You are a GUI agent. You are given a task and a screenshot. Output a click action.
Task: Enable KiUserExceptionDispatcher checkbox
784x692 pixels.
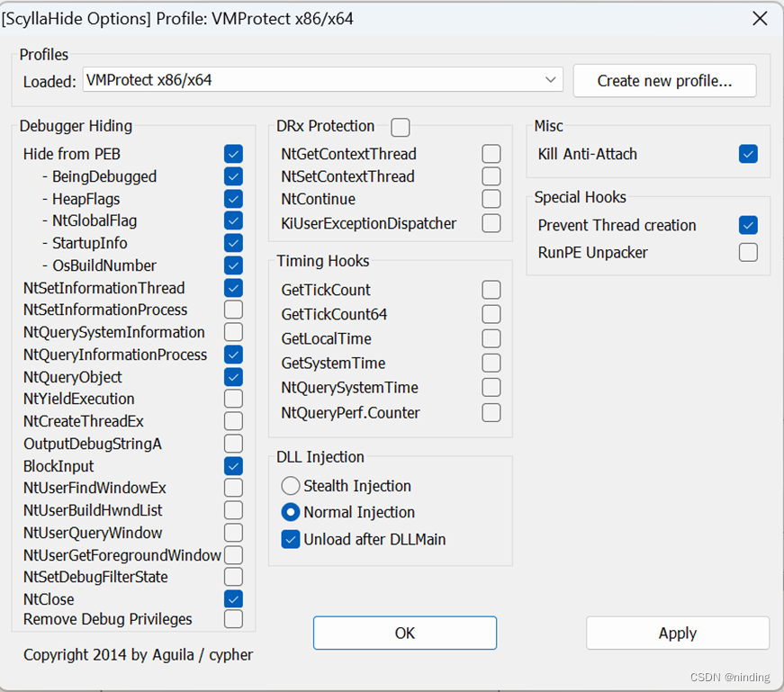491,223
